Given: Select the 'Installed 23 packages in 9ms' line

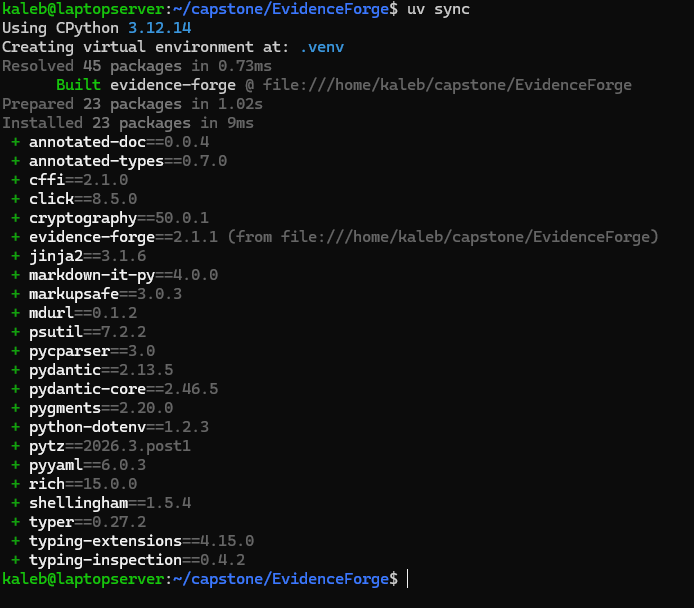Looking at the screenshot, I should coord(128,123).
